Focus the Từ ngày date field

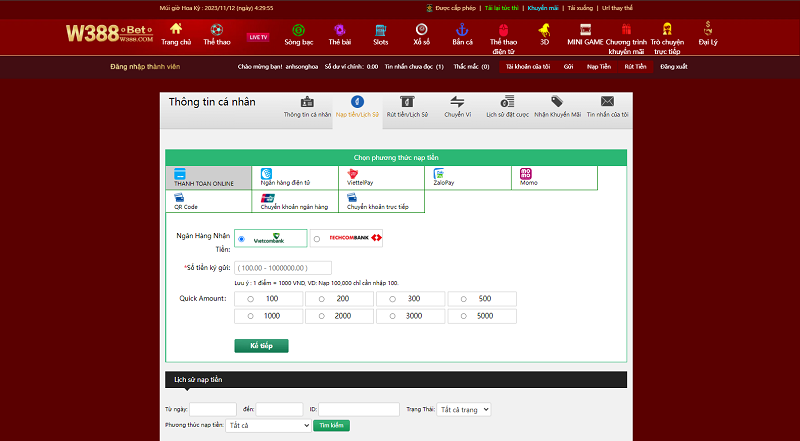(213, 409)
